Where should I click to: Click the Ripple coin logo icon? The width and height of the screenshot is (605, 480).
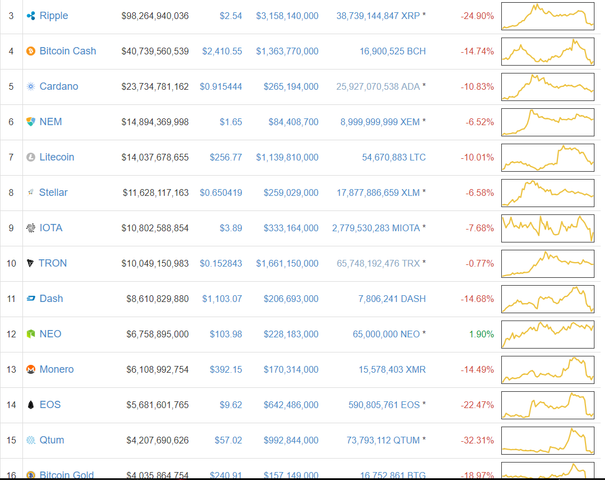pyautogui.click(x=30, y=16)
